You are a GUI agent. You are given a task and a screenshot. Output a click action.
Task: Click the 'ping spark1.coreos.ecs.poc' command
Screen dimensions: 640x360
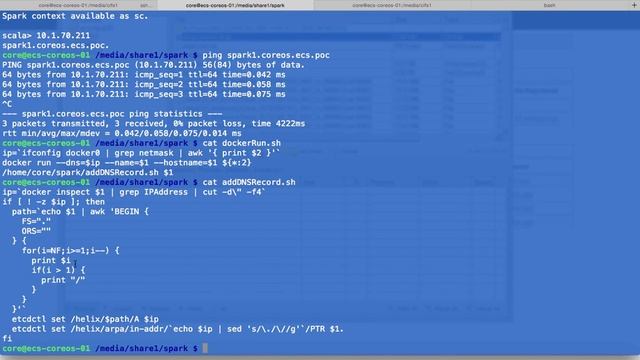266,55
